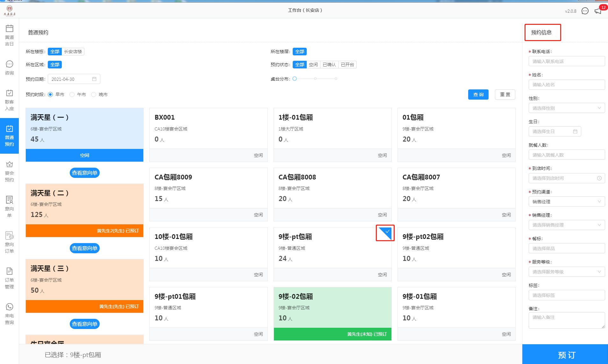Open the 性别 dropdown

click(567, 108)
